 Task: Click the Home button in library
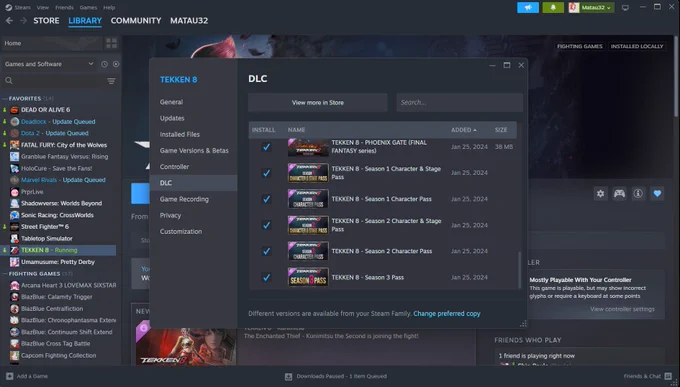coord(52,43)
